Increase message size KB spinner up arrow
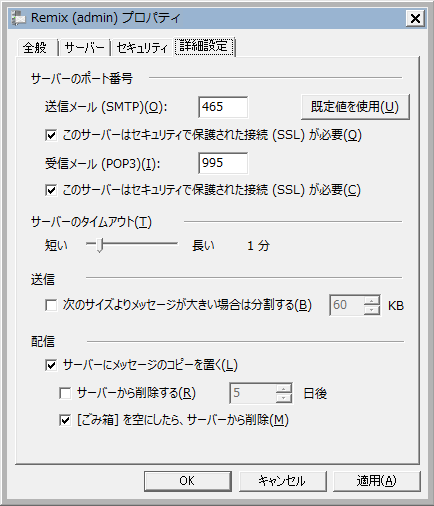Viewport: 434px width, 506px height. (x=371, y=300)
